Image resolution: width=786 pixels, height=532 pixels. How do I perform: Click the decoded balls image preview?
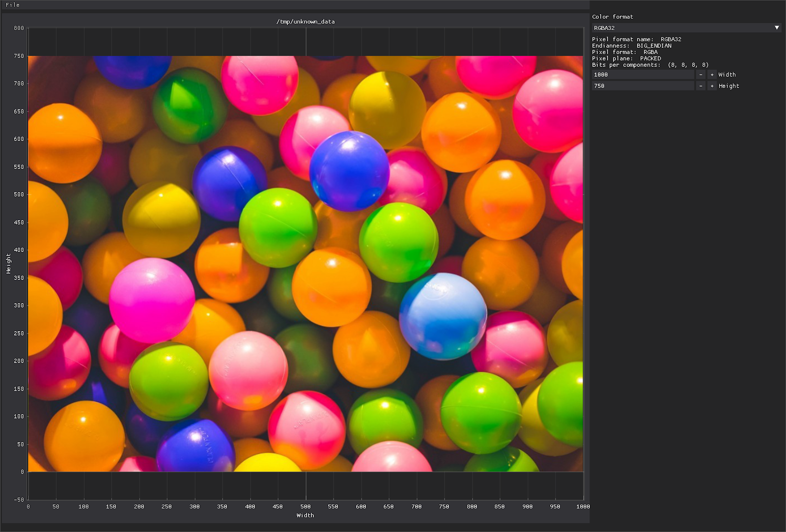[x=306, y=264]
